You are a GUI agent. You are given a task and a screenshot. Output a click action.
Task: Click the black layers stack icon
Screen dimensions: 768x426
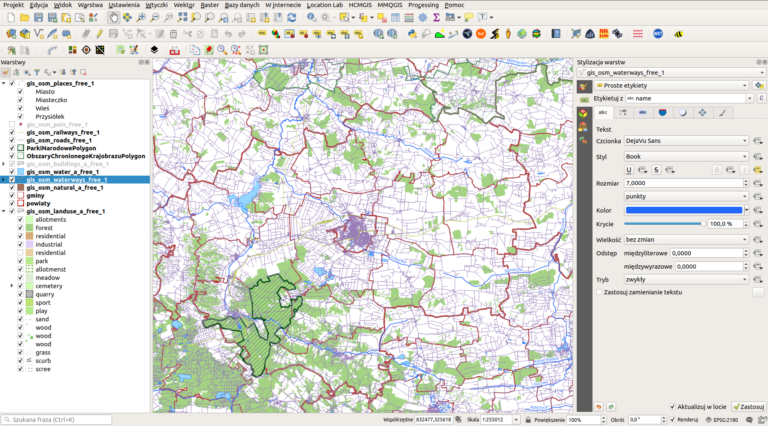[154, 50]
